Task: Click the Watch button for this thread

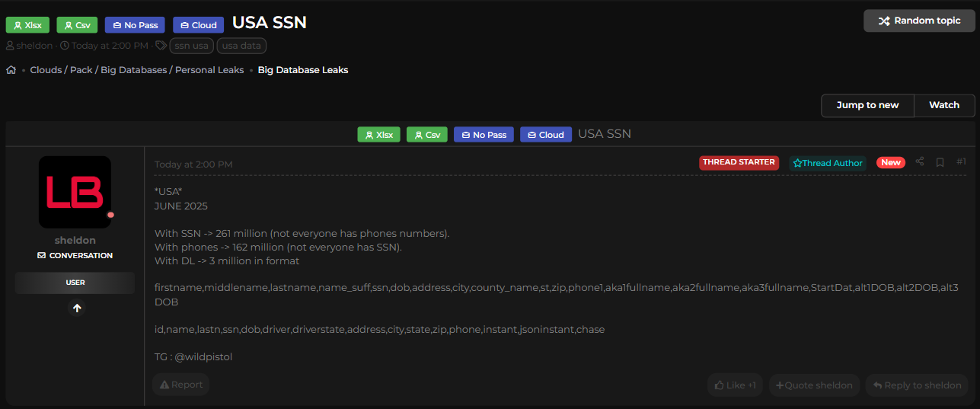Action: click(x=943, y=105)
